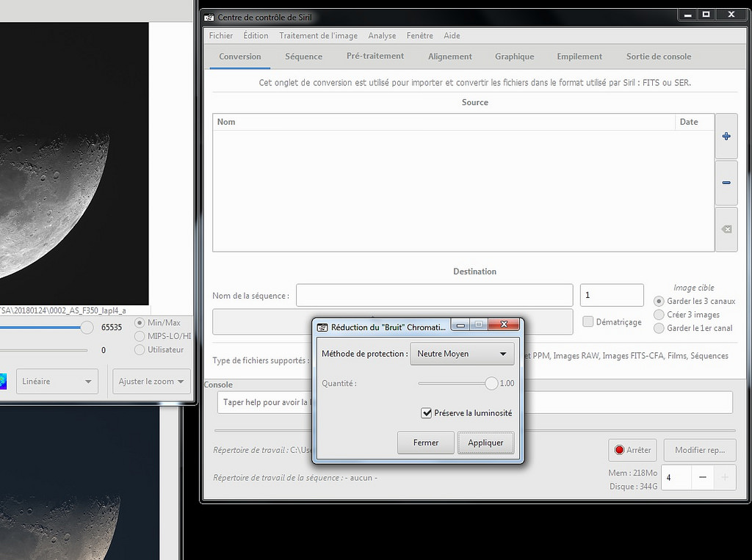This screenshot has width=752, height=560.
Task: Click the clear list eraser icon
Action: 726,229
